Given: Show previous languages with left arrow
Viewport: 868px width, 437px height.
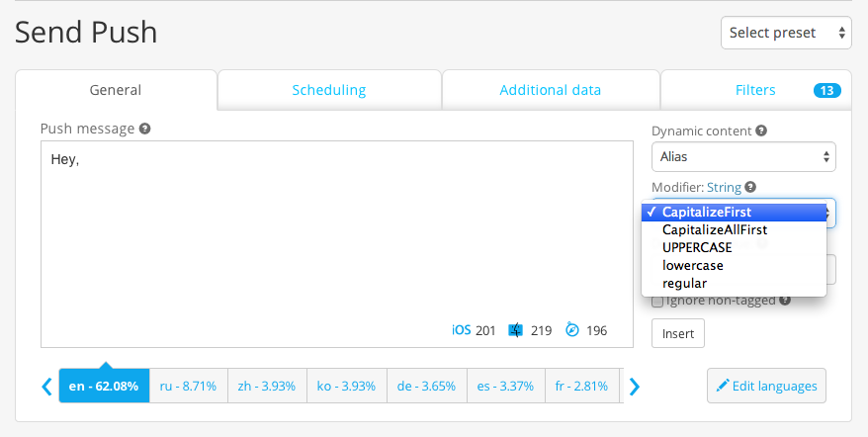Looking at the screenshot, I should point(47,386).
